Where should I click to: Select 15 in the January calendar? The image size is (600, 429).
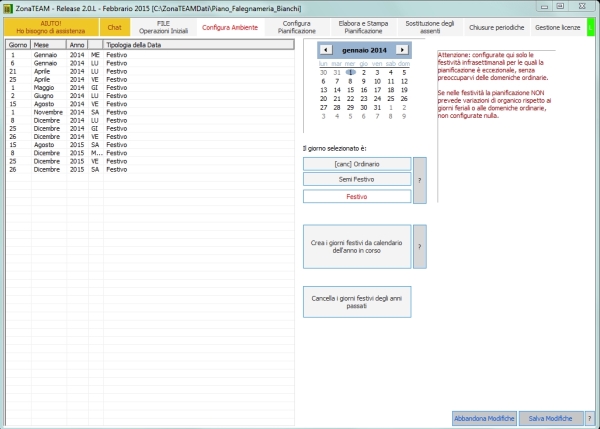click(x=350, y=90)
